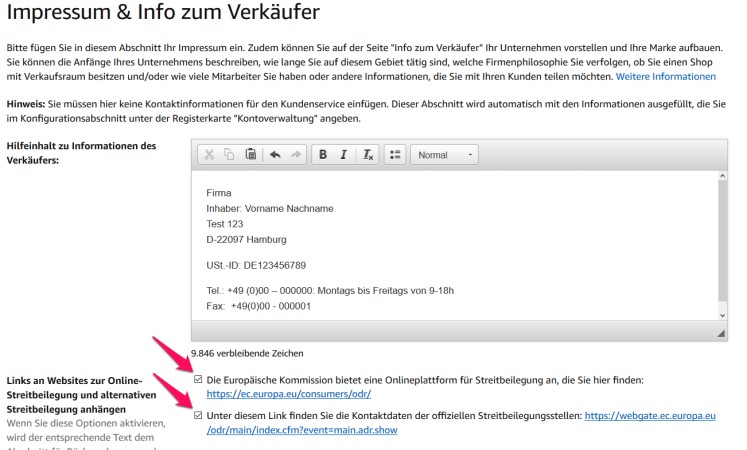
Task: Click the editor vertical scrollbar thumb
Action: (x=722, y=240)
